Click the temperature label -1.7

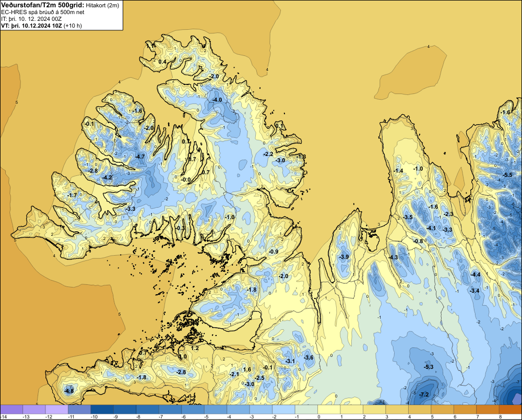72,195
